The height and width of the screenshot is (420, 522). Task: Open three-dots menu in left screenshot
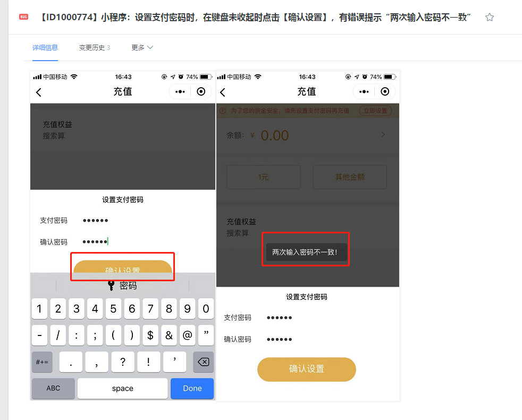click(180, 91)
